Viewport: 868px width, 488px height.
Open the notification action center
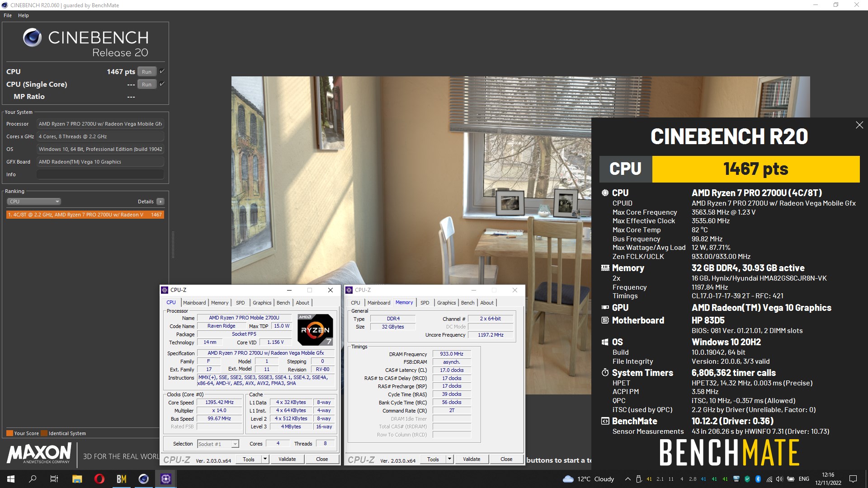[x=853, y=479]
